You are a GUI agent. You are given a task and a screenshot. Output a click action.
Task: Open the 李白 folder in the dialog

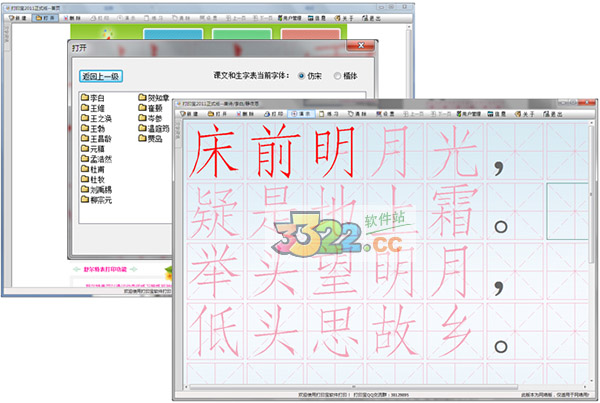[93, 98]
